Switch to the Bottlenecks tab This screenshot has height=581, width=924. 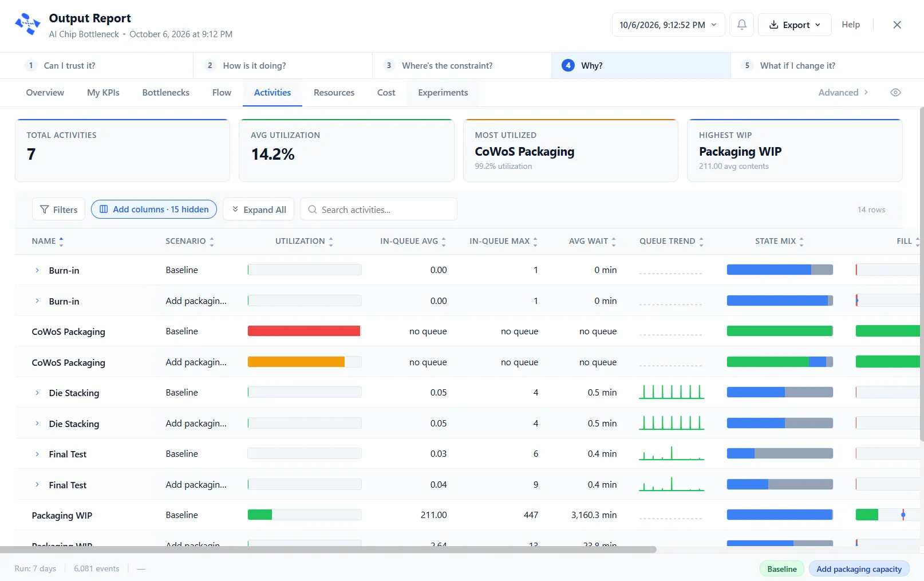166,92
